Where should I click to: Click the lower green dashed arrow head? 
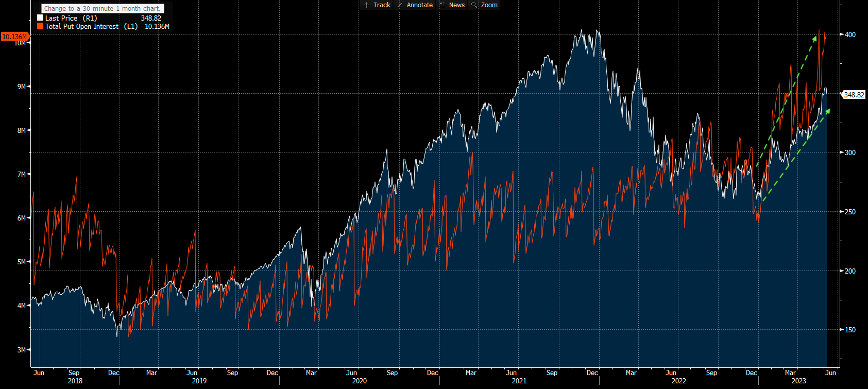click(x=828, y=111)
